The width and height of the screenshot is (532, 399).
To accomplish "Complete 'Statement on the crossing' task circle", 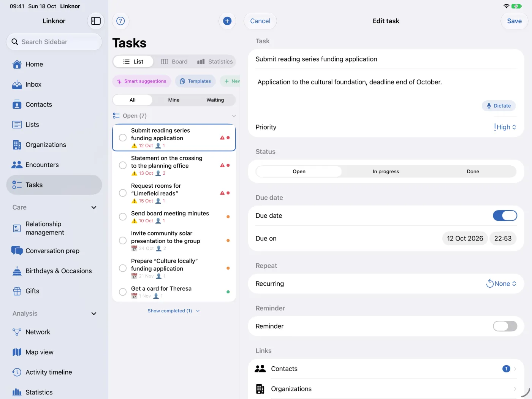I will point(123,165).
